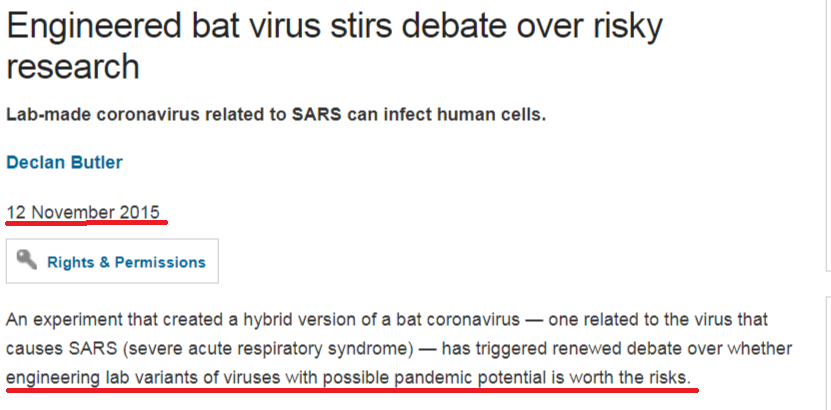Screen dimensions: 831x410
Task: Click 'human cells' in the bold subtitle
Action: [497, 115]
